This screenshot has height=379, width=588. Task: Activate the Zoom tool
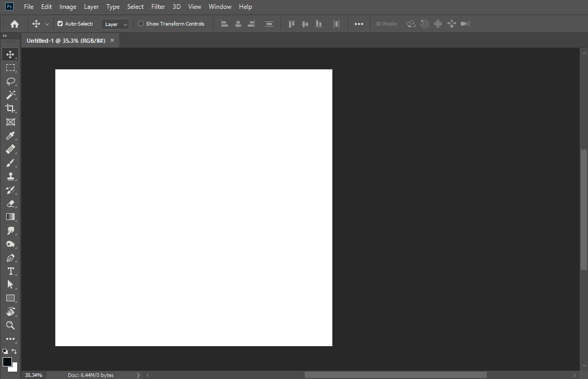coord(11,325)
